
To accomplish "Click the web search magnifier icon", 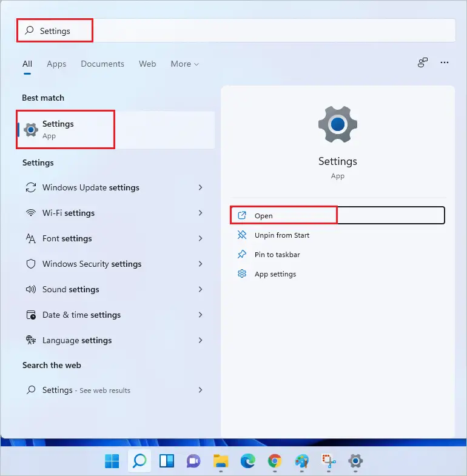I will [x=31, y=390].
